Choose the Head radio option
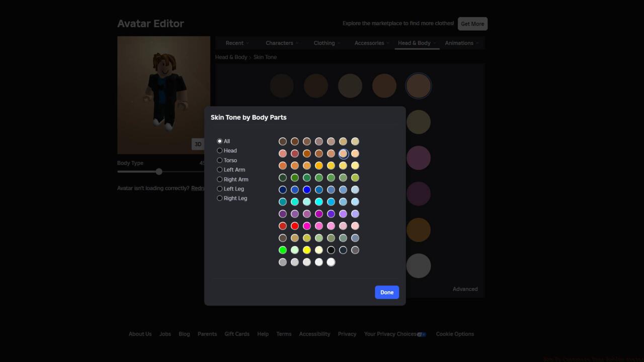644x362 pixels. tap(219, 150)
